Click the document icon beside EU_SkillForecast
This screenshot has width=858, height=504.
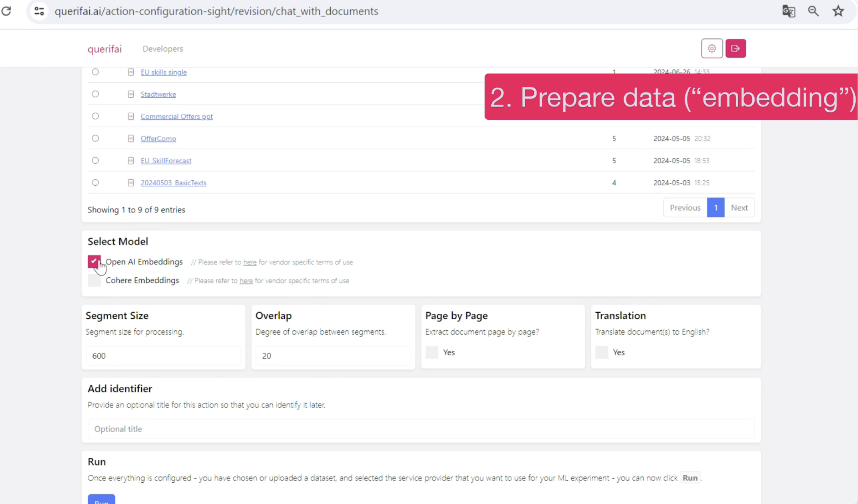pos(131,161)
